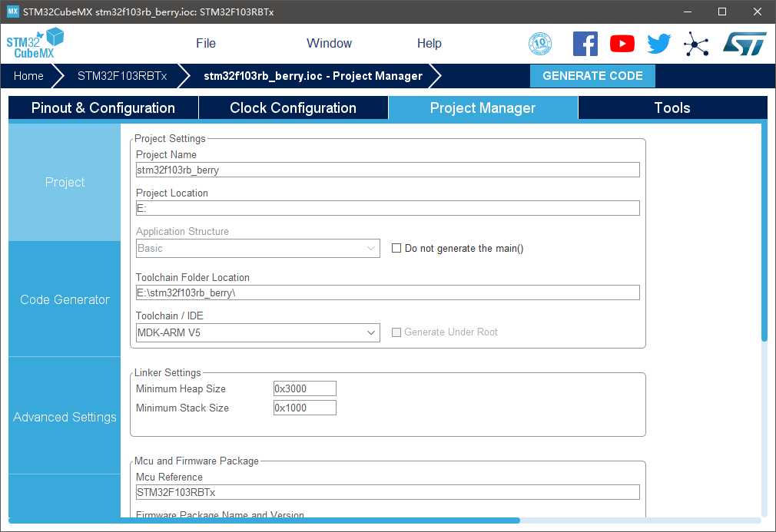The image size is (776, 532).
Task: Click the Project Name input field
Action: coord(387,170)
